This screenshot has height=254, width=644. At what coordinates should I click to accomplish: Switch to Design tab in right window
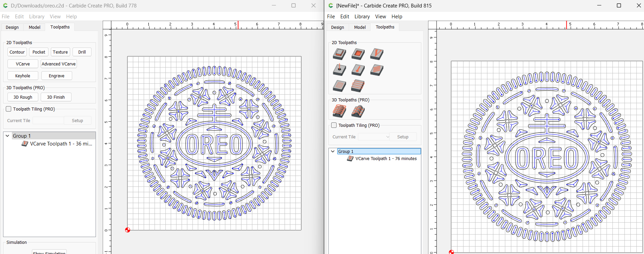338,27
